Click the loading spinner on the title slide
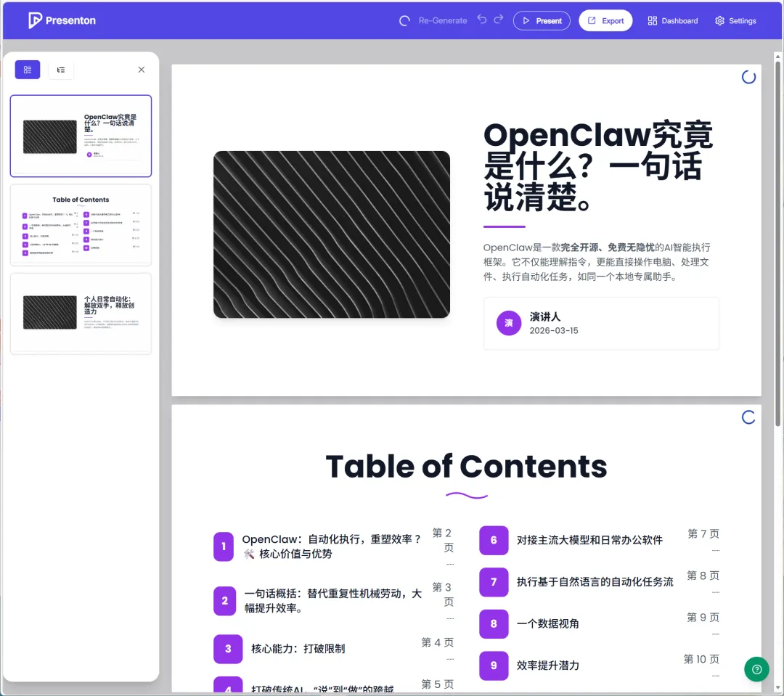 pos(748,77)
